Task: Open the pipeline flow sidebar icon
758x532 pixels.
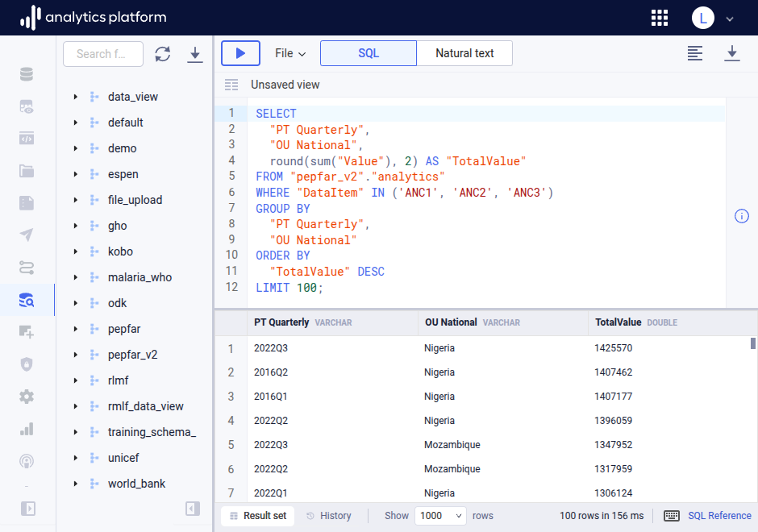Action: pos(27,267)
